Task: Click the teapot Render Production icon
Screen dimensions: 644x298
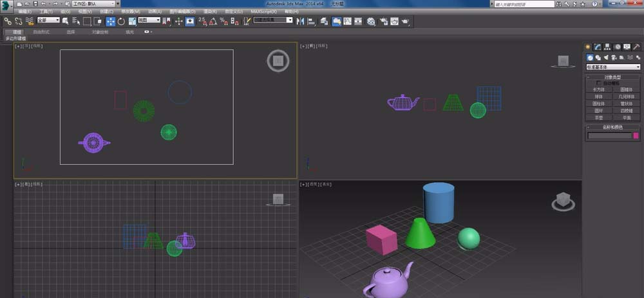Action: [405, 21]
